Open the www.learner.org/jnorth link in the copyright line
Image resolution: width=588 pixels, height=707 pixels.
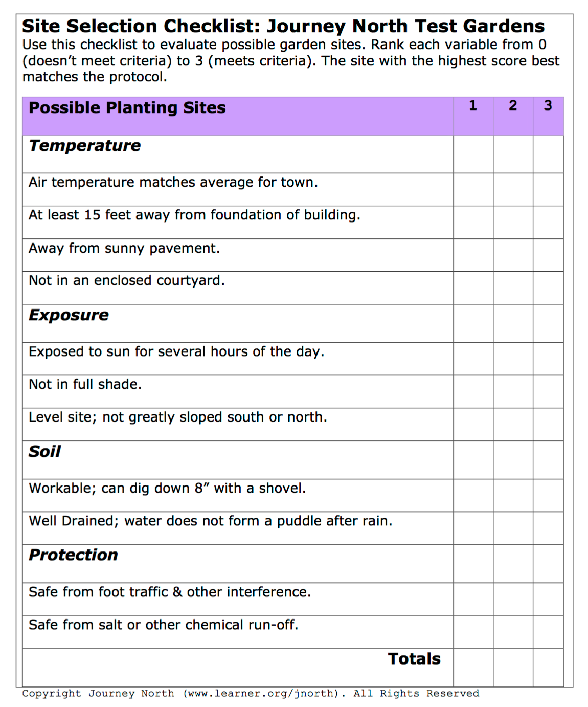pyautogui.click(x=261, y=694)
